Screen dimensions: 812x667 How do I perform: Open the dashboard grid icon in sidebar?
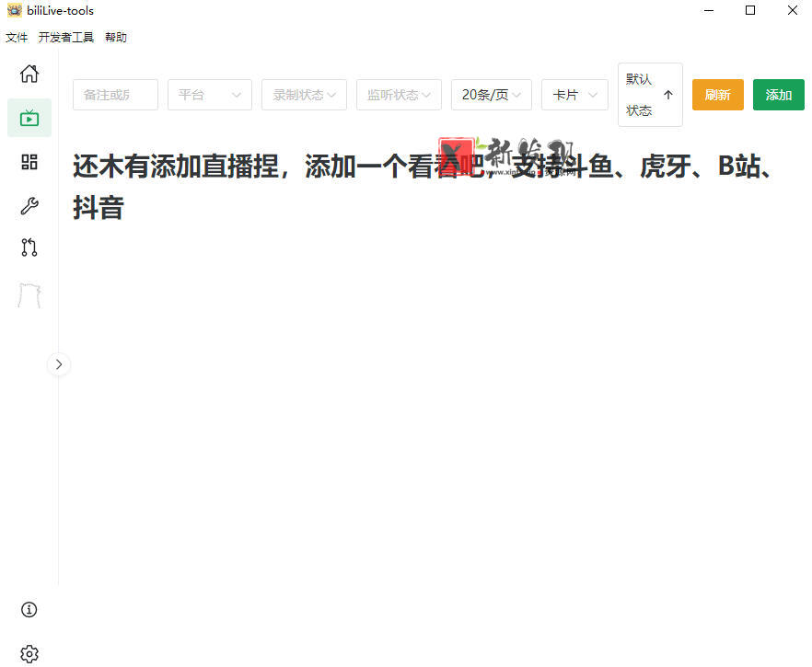[x=29, y=162]
